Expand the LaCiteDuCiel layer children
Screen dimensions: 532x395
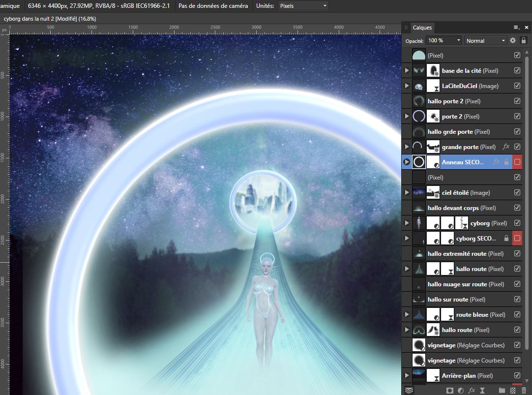point(407,86)
